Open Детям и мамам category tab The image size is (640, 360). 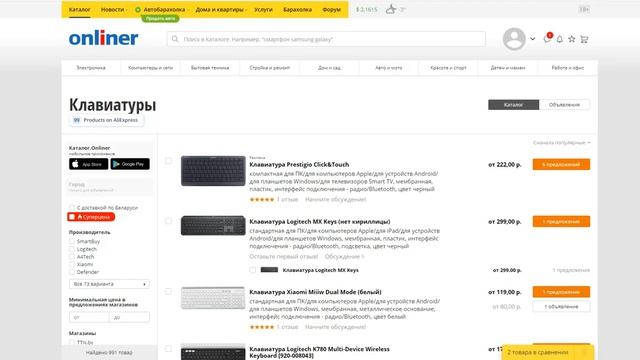point(508,68)
